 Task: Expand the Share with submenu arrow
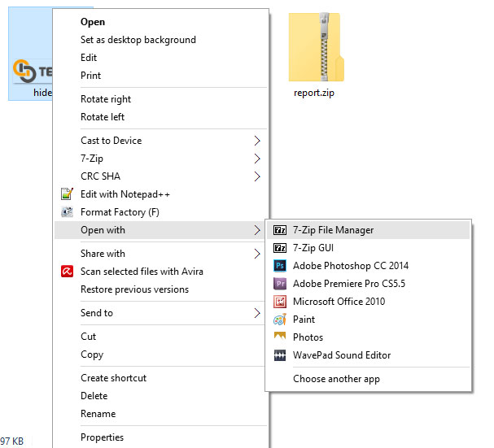(x=257, y=254)
